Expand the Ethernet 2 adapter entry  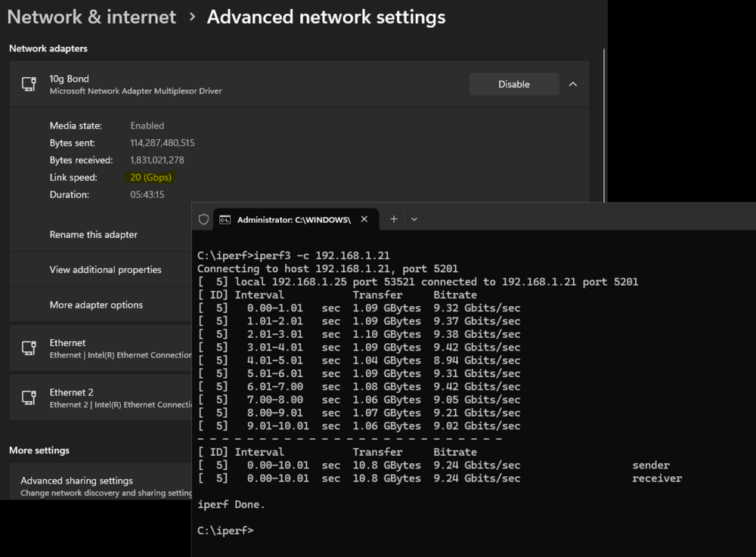101,398
